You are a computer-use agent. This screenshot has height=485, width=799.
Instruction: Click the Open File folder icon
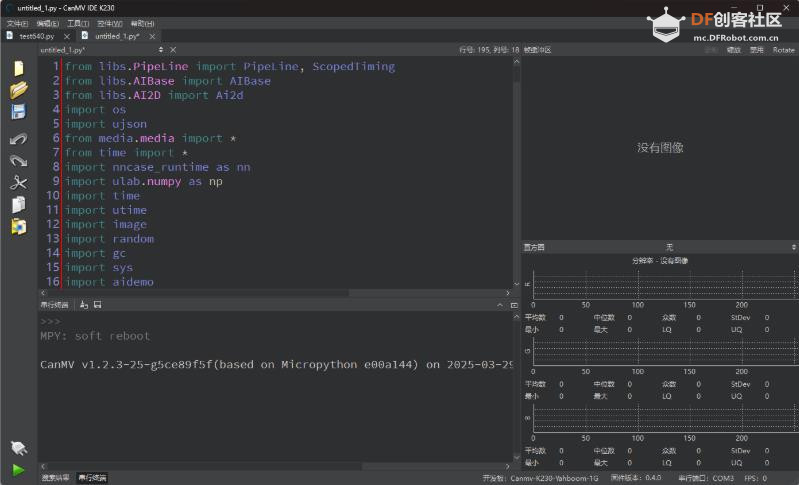pyautogui.click(x=18, y=90)
